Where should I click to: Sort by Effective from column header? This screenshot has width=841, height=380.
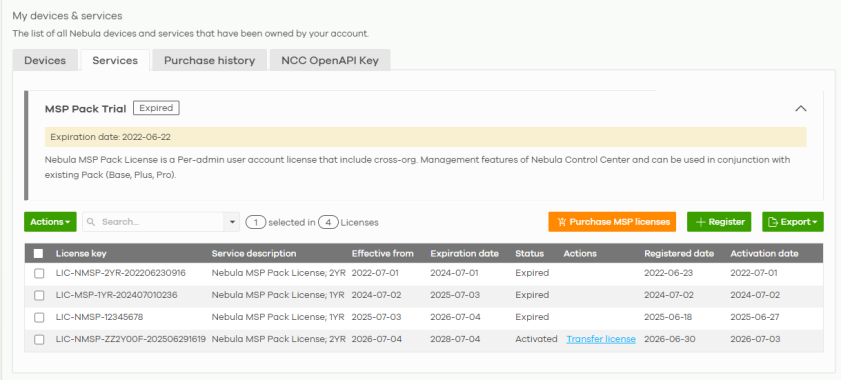click(x=382, y=253)
